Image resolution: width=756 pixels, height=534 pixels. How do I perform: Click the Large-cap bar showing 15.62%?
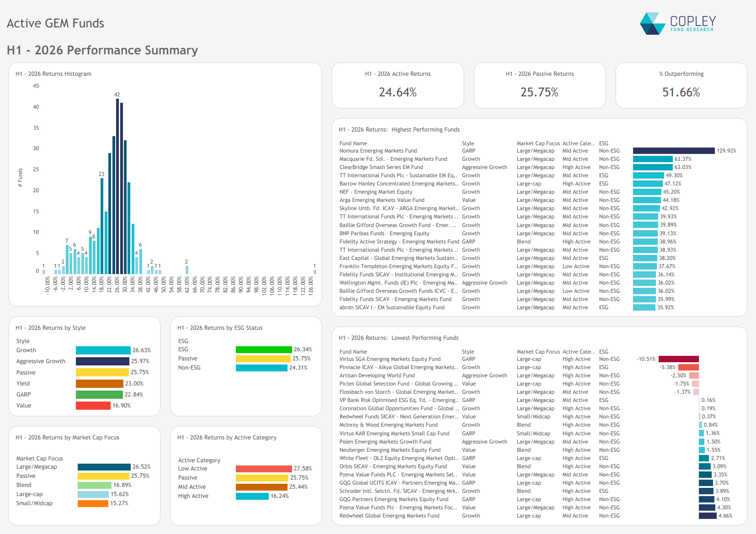pyautogui.click(x=93, y=494)
